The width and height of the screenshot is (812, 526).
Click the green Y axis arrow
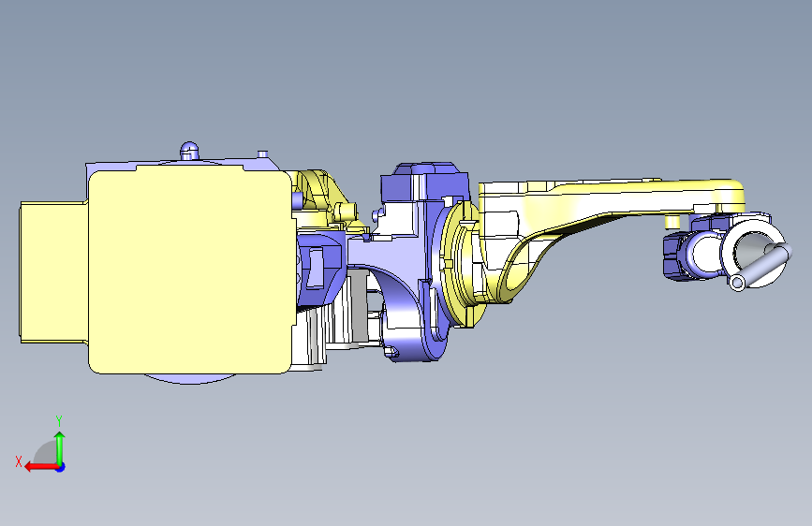[x=60, y=448]
